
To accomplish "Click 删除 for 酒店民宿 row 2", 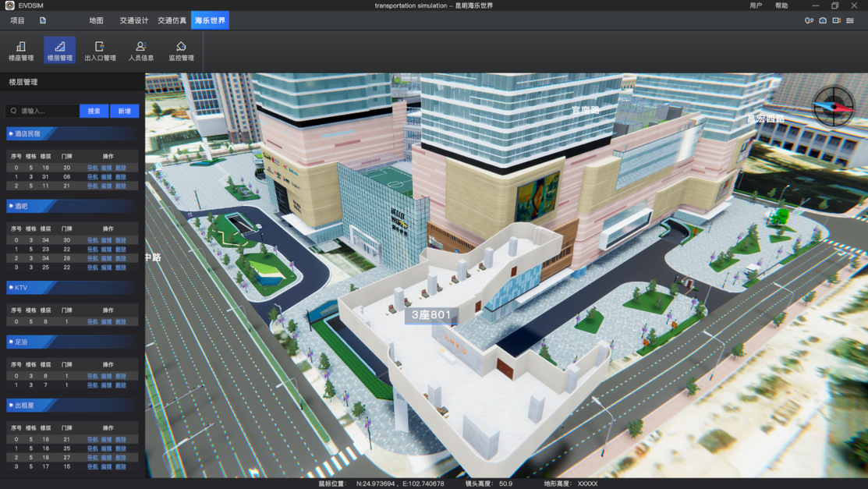I will coord(121,186).
